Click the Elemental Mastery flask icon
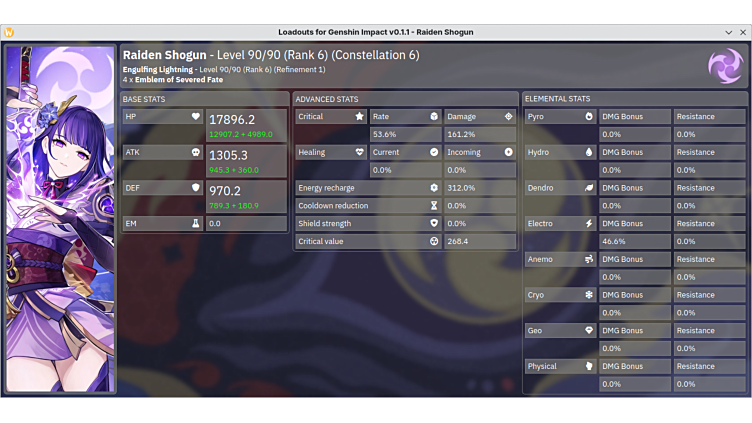The height and width of the screenshot is (423, 752). (x=196, y=224)
